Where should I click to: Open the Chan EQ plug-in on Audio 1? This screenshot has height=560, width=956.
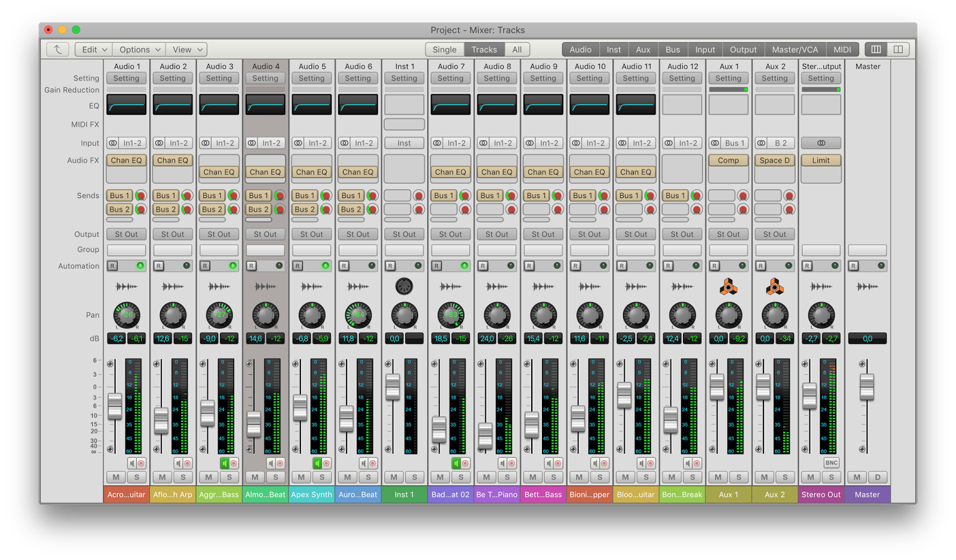click(x=126, y=160)
